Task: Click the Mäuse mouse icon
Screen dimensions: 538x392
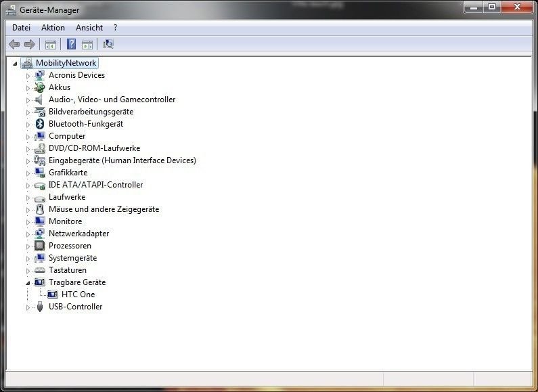Action: point(40,209)
